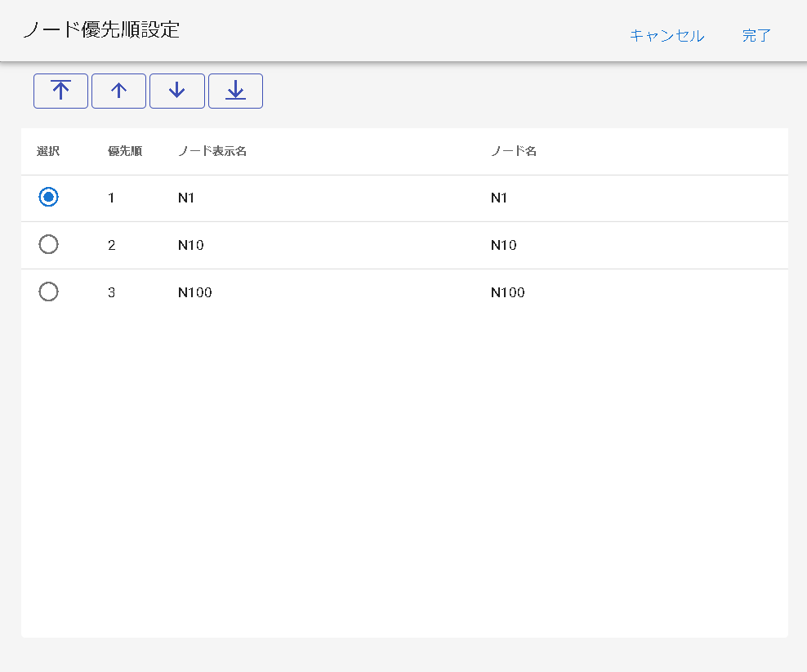The width and height of the screenshot is (807, 672).
Task: Click the move-to-top arrow icon
Action: click(x=60, y=91)
